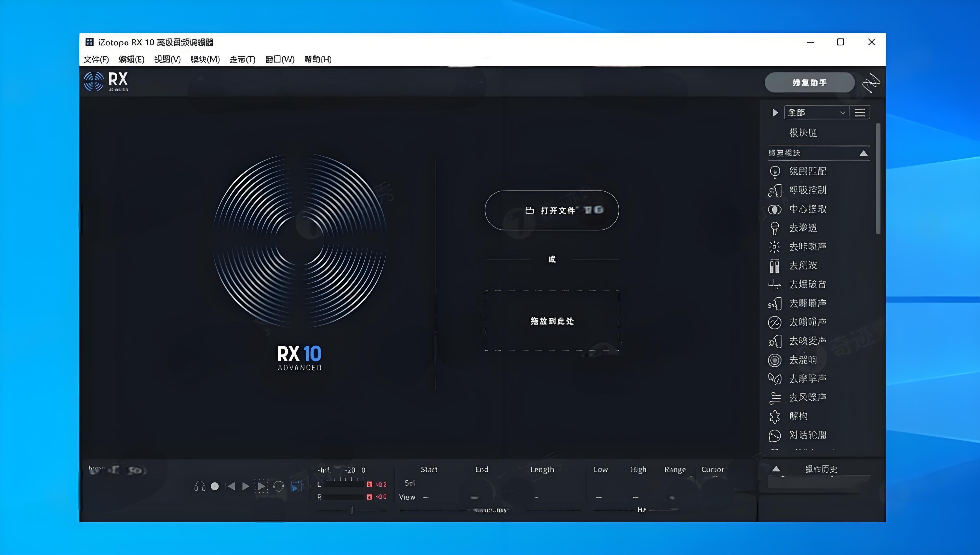Click the Low frequency label

[601, 470]
